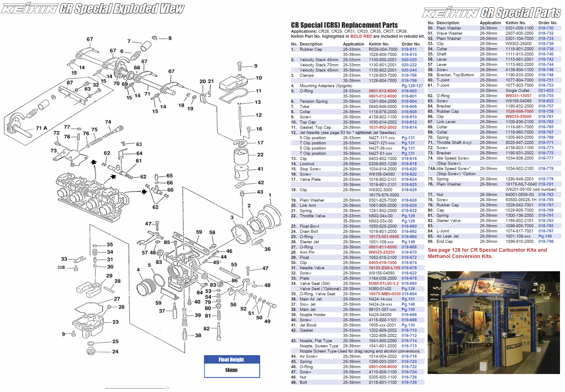Click order number 018-796 End Cap

[x=546, y=242]
